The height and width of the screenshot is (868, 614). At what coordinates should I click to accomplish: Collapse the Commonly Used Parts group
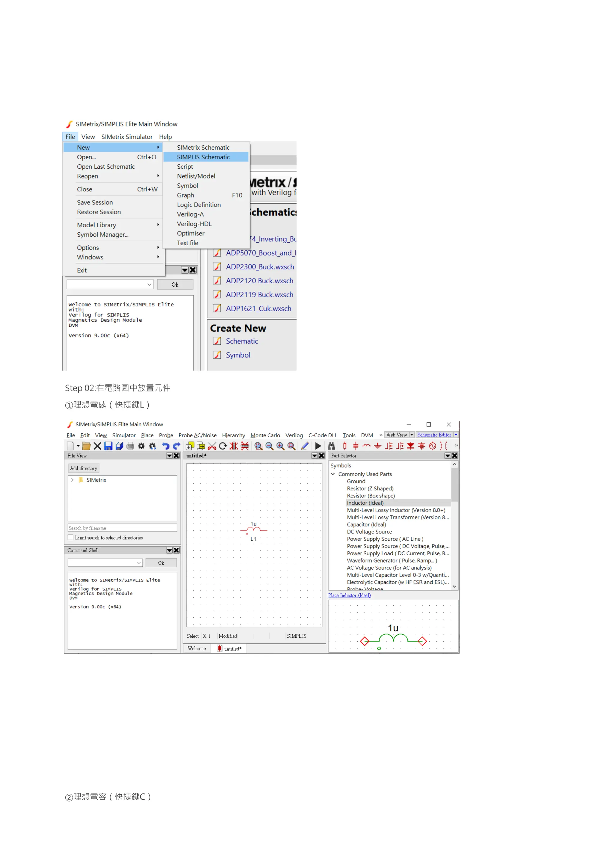333,474
